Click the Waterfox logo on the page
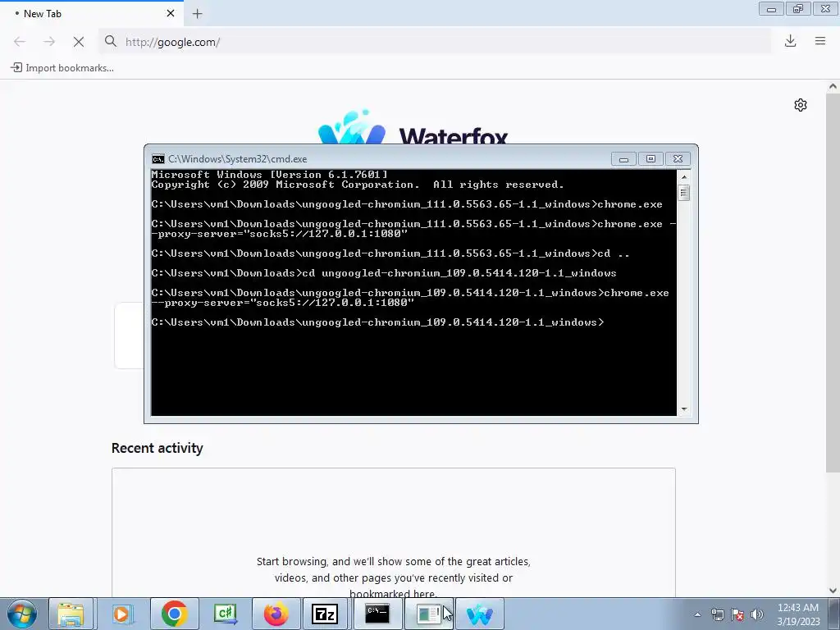The width and height of the screenshot is (840, 630). point(413,127)
